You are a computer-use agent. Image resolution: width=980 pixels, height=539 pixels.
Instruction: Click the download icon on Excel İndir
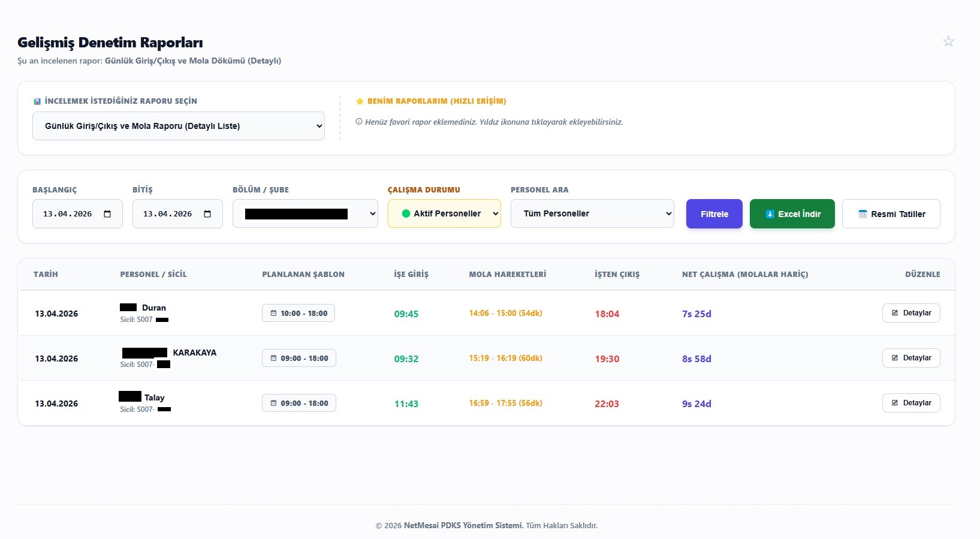[x=770, y=214]
